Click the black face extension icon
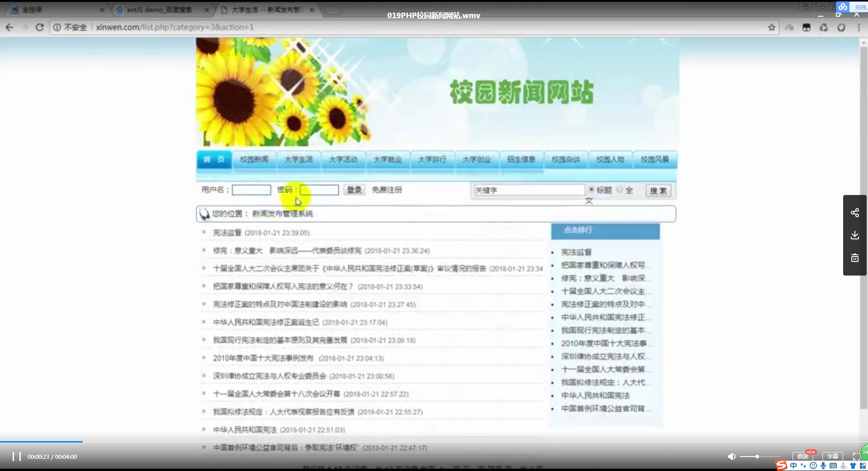Image resolution: width=868 pixels, height=471 pixels. point(807,28)
